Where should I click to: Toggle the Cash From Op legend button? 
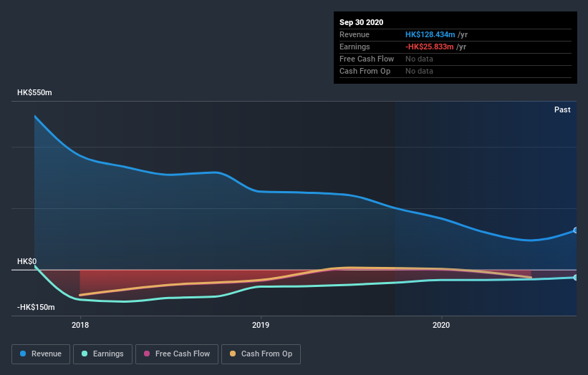tap(261, 354)
